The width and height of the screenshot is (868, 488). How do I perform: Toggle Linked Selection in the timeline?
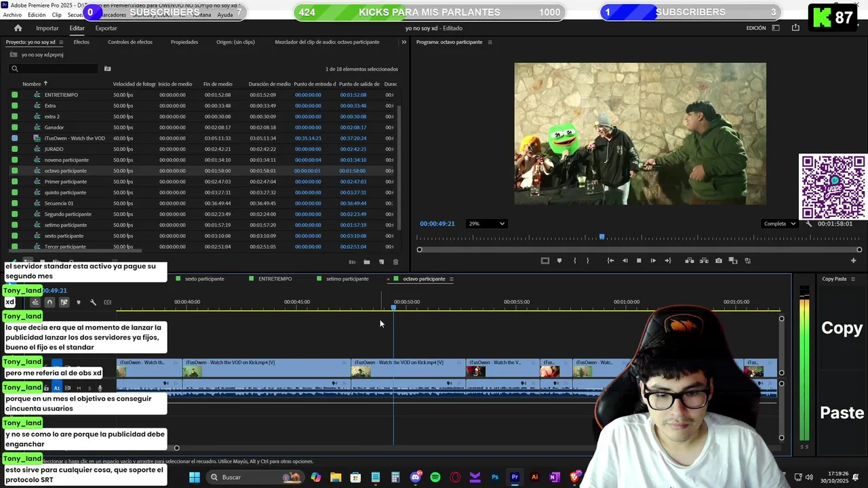click(x=64, y=302)
